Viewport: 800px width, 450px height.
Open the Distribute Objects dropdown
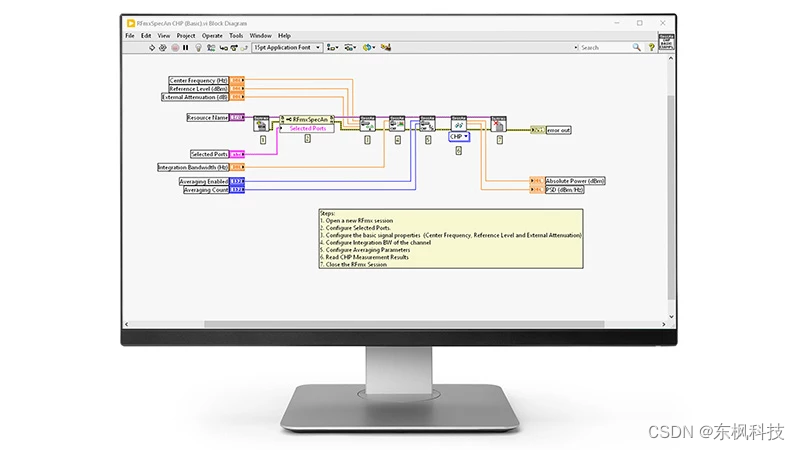click(350, 47)
